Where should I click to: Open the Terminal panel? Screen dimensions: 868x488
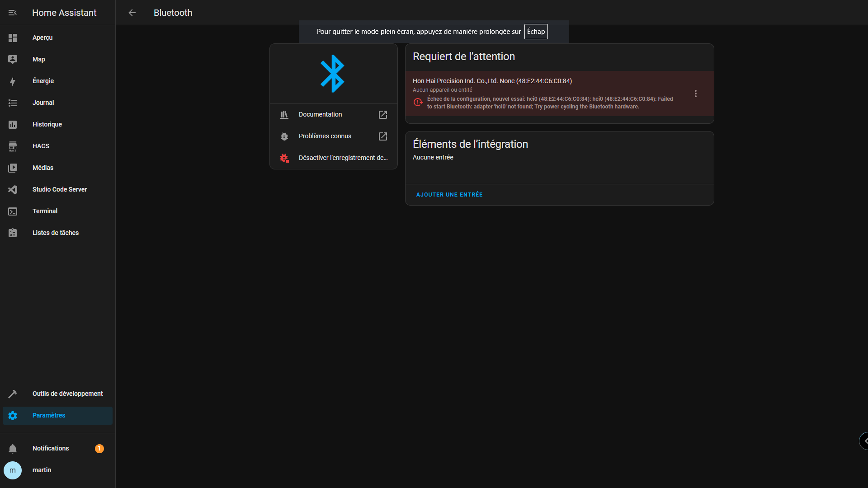[x=45, y=211]
